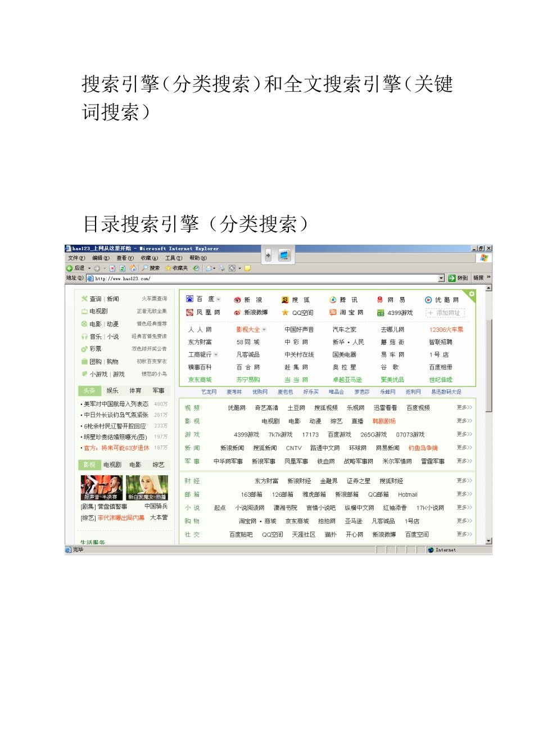The image size is (534, 756).
Task: Open the 编辑(E) menu
Action: pyautogui.click(x=101, y=258)
